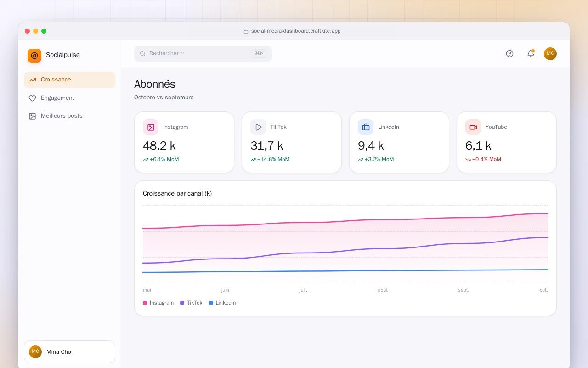Open the Mina Cho profile button

69,352
